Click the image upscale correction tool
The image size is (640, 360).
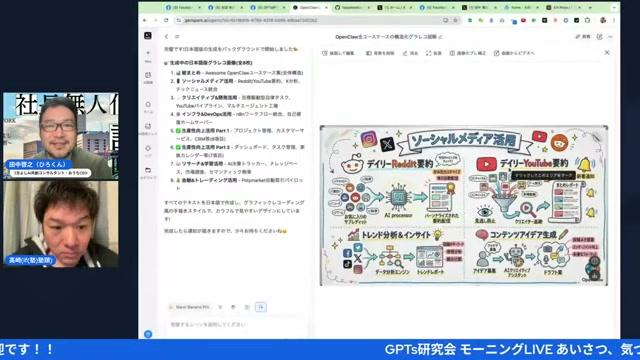(x=467, y=53)
